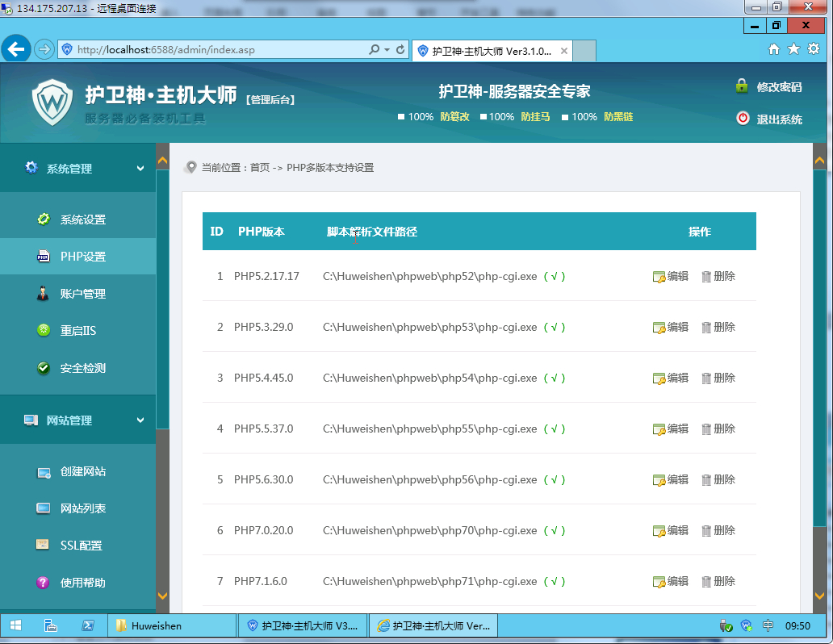This screenshot has height=644, width=833.
Task: Open the browser home icon
Action: click(x=774, y=49)
